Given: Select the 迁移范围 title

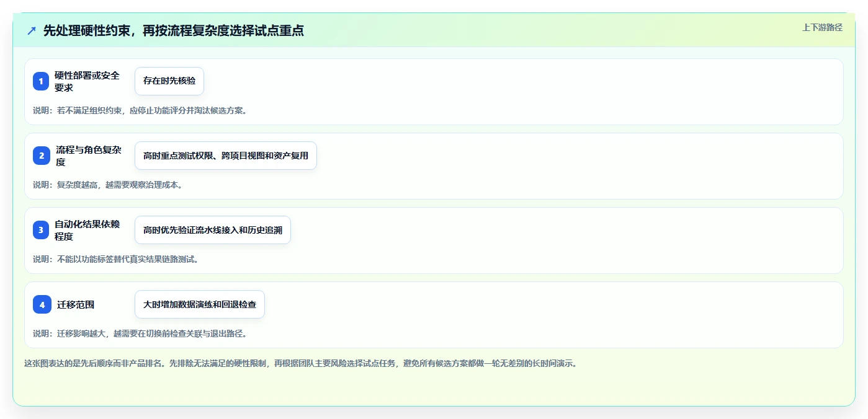Looking at the screenshot, I should (x=76, y=304).
